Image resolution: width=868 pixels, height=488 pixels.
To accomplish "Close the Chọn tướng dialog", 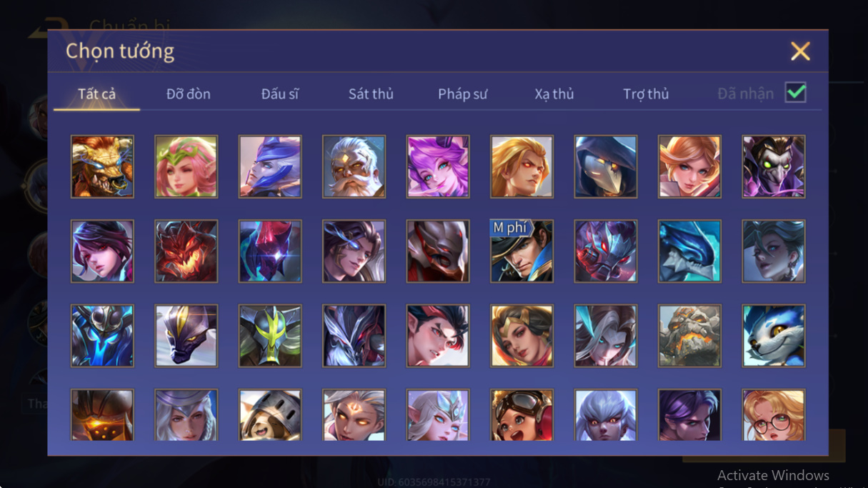I will [x=800, y=51].
